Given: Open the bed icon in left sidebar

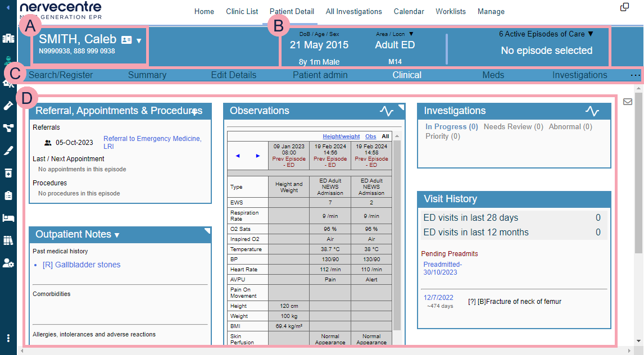Looking at the screenshot, I should tap(8, 218).
